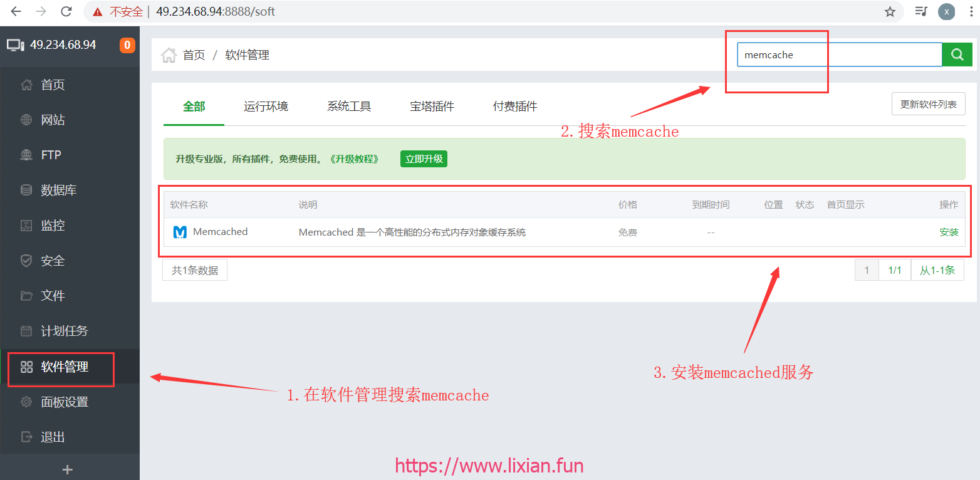This screenshot has width=980, height=480.
Task: Click the green magnifier search button
Action: (957, 55)
